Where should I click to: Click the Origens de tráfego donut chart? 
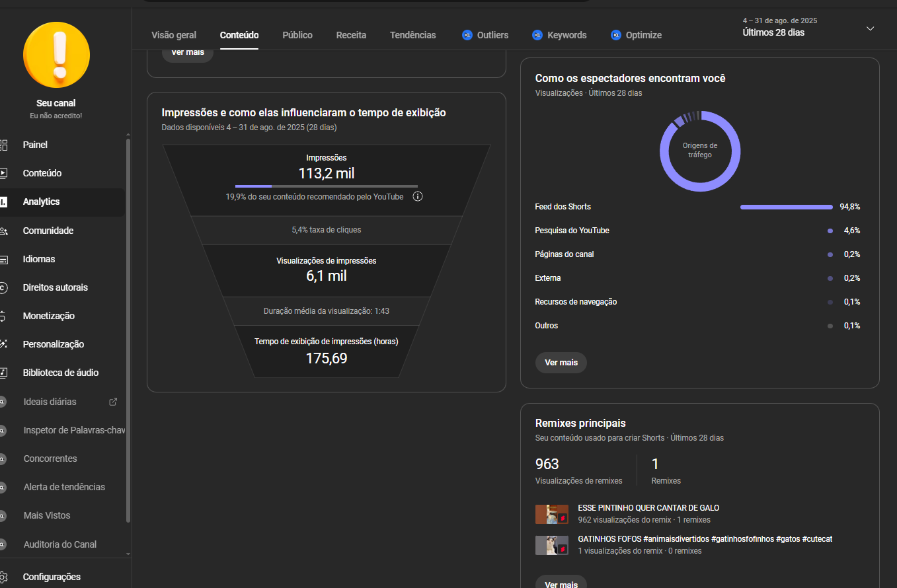pyautogui.click(x=699, y=151)
